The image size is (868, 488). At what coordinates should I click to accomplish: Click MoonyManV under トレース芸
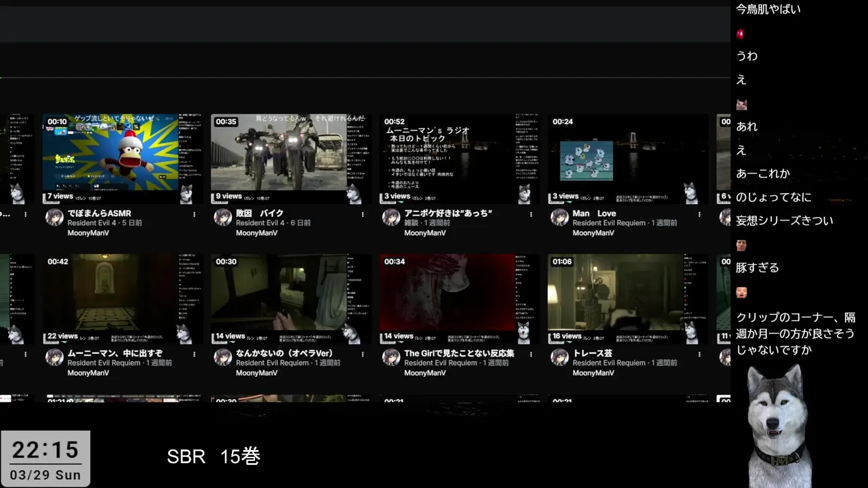click(x=593, y=373)
